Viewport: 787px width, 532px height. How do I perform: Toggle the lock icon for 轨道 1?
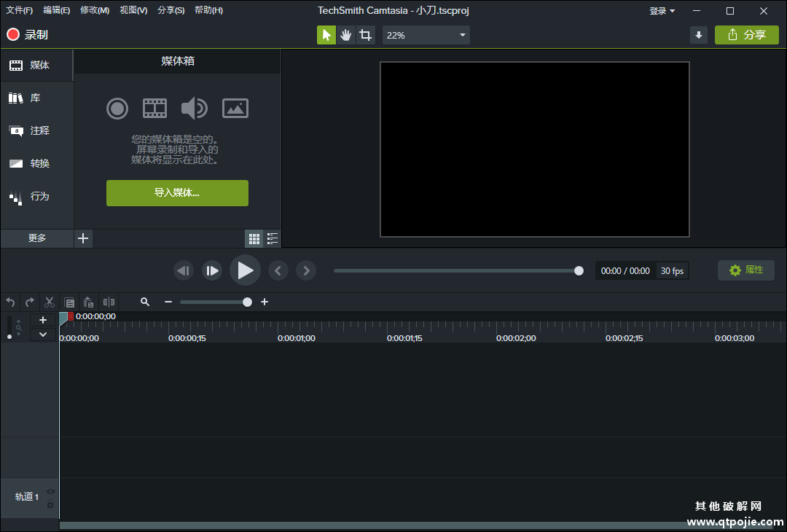point(50,504)
